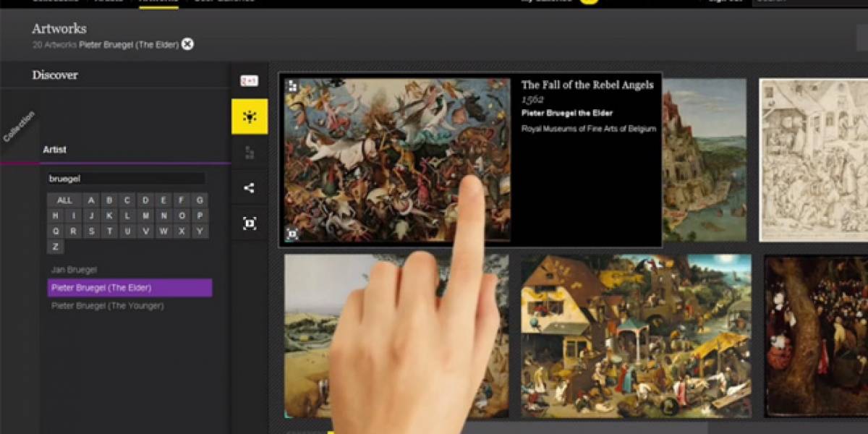The width and height of the screenshot is (868, 434).
Task: Click 'The Fall of the Rebel Angels' title
Action: (587, 85)
